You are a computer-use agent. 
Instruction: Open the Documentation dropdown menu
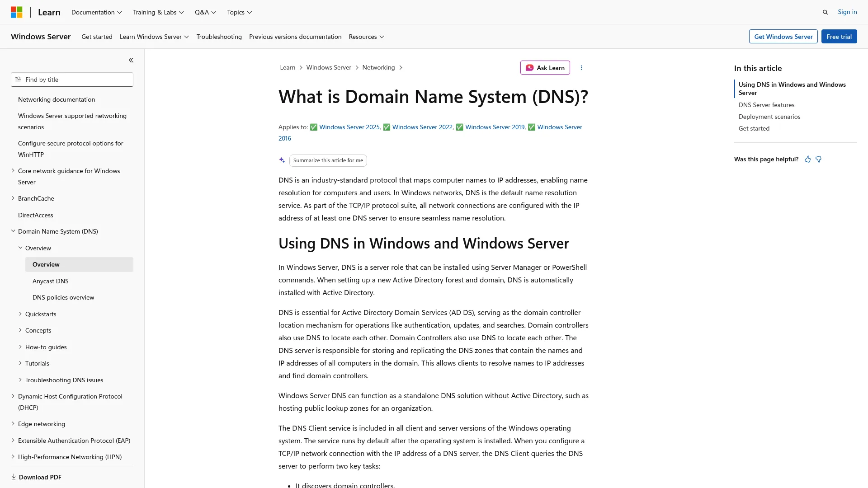click(x=97, y=12)
